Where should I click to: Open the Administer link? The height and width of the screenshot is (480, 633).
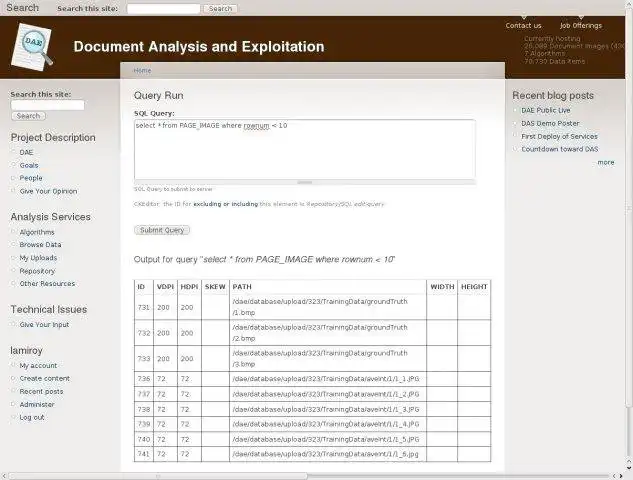pos(37,404)
